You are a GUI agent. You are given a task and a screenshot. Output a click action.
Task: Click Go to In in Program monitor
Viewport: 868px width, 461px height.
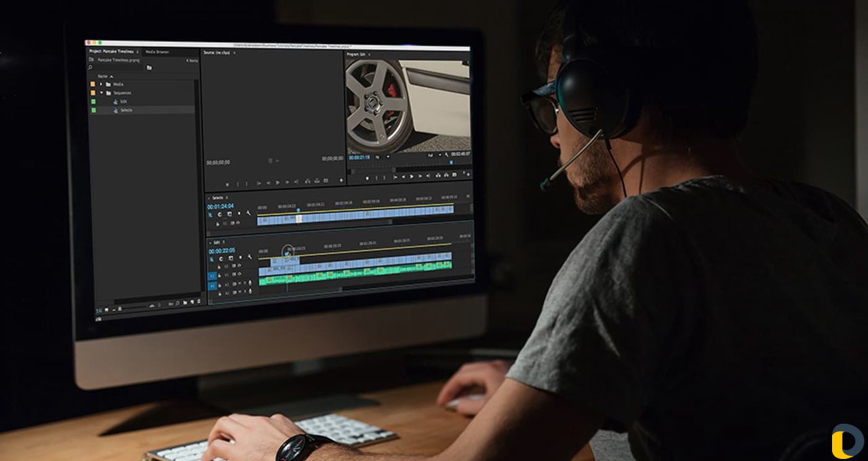click(395, 177)
